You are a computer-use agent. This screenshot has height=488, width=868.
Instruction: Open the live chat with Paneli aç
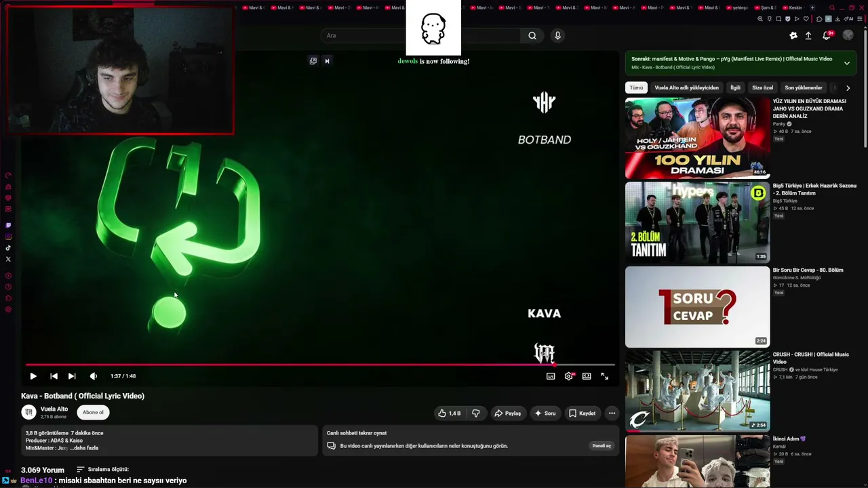[x=601, y=446]
